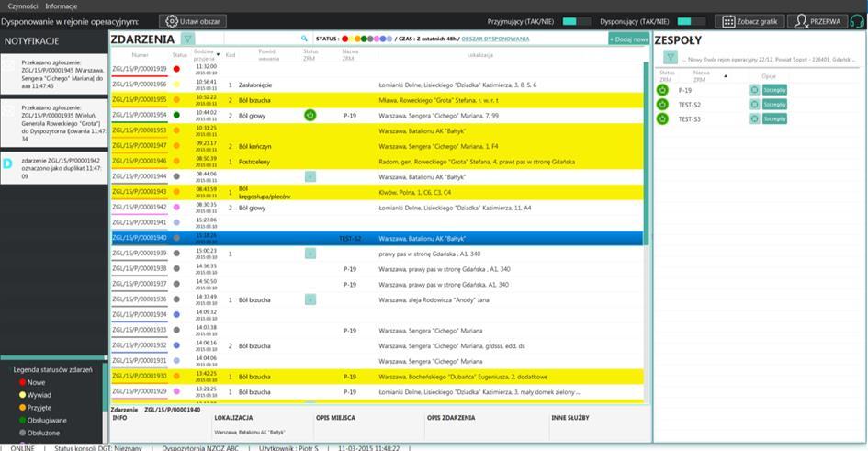Click orange status dot of event 00001930
Screen dimensions: 868x451
coord(176,376)
